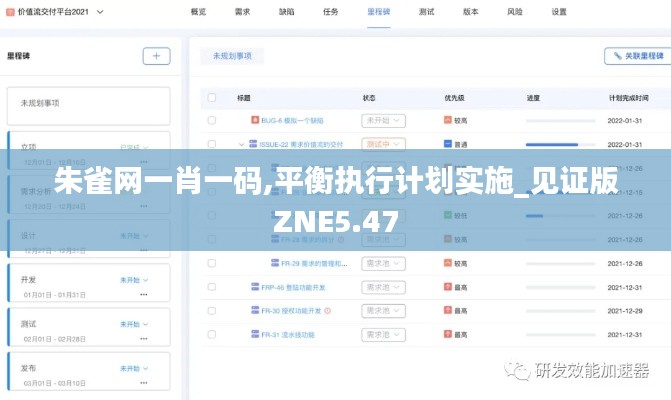Click the 最高 priority icon in FR-30 row
The image size is (671, 400).
pyautogui.click(x=448, y=310)
